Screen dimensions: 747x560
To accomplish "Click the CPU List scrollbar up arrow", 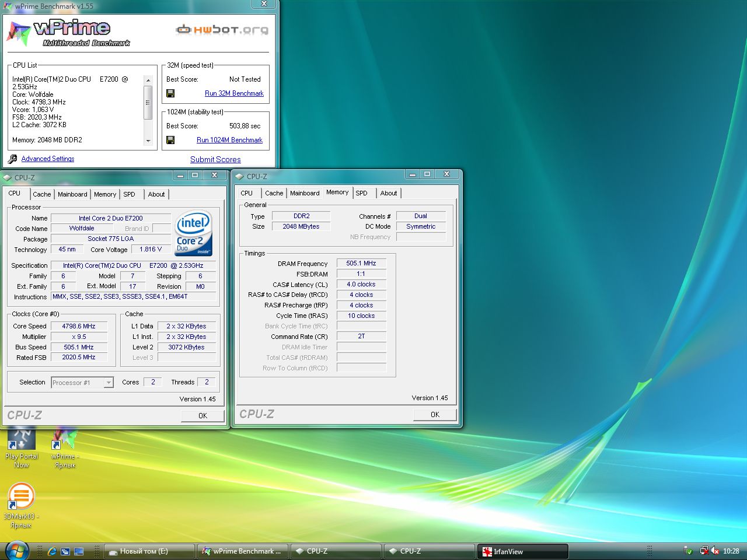I will [148, 80].
